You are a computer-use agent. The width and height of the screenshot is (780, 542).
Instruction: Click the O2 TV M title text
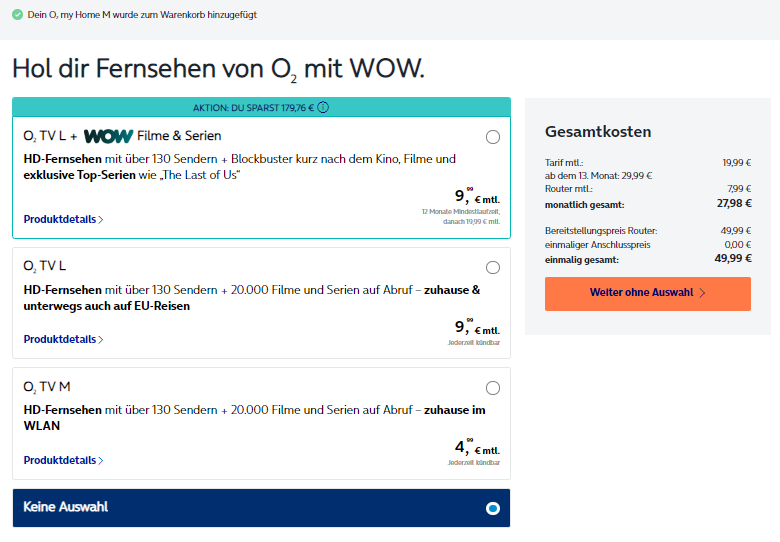(47, 387)
